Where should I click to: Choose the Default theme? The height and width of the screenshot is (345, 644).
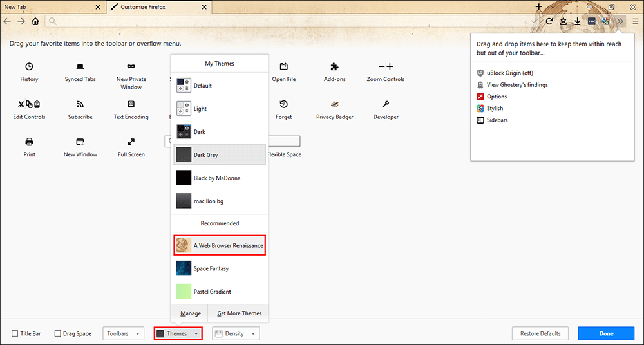[x=220, y=86]
